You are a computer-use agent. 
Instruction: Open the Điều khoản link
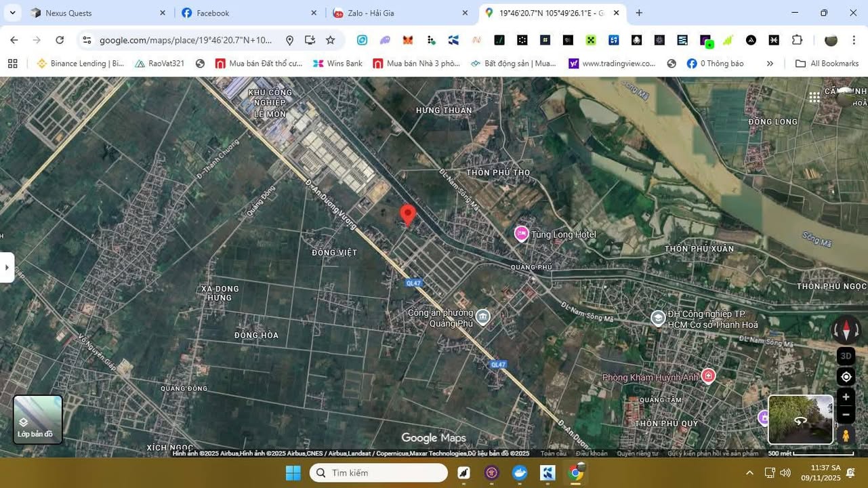[x=592, y=453]
